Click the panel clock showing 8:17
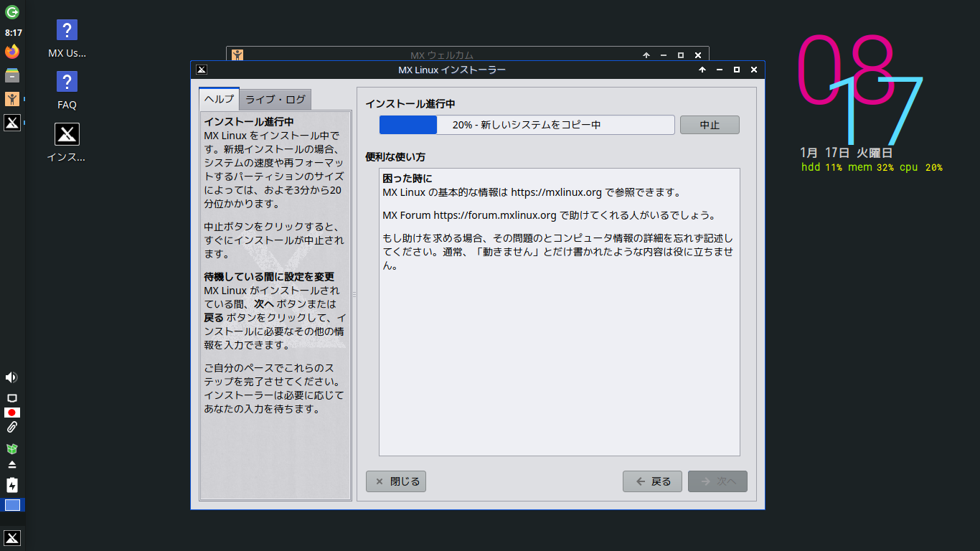The height and width of the screenshot is (551, 980). [13, 32]
